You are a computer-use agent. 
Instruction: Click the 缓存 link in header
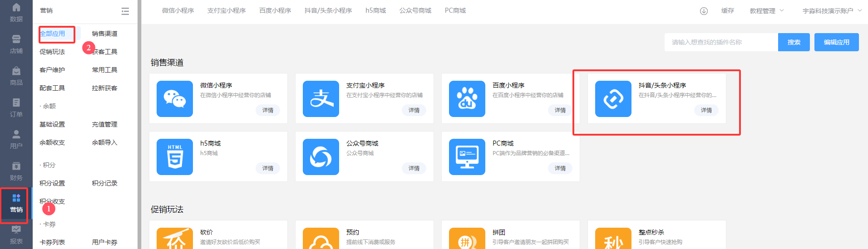(x=728, y=11)
